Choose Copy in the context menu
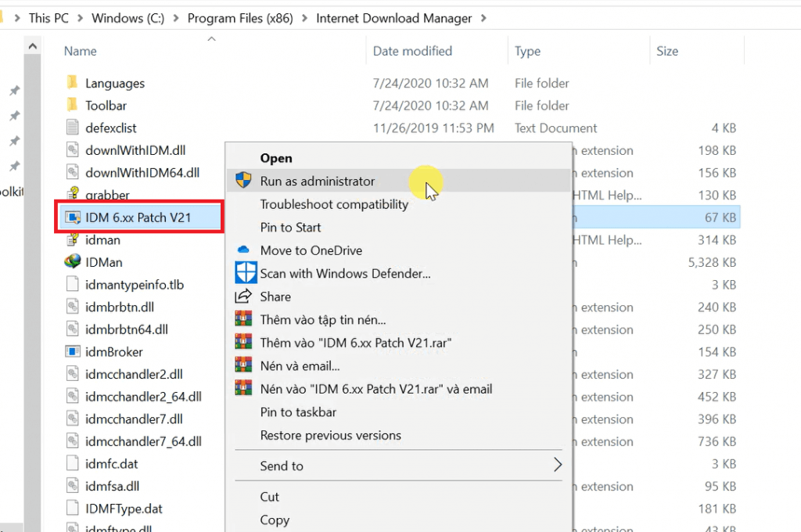 [x=275, y=520]
